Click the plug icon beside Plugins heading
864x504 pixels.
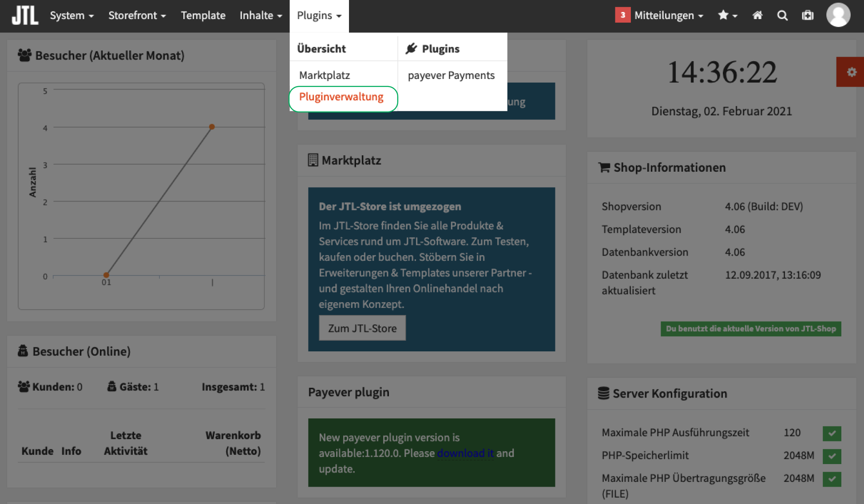point(412,48)
